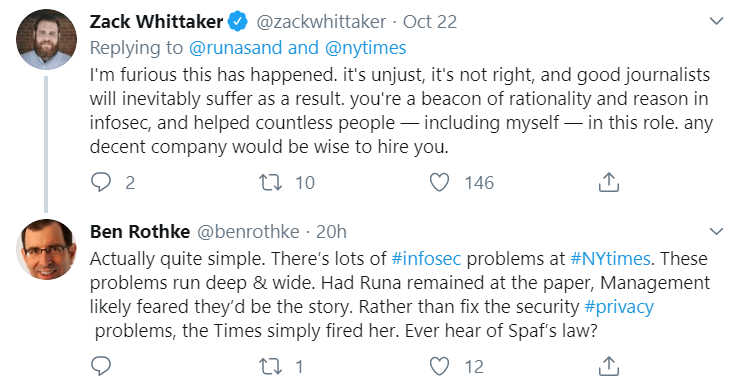Share Zack Whittaker's tweet via upload icon
The image size is (745, 387).
click(x=609, y=182)
